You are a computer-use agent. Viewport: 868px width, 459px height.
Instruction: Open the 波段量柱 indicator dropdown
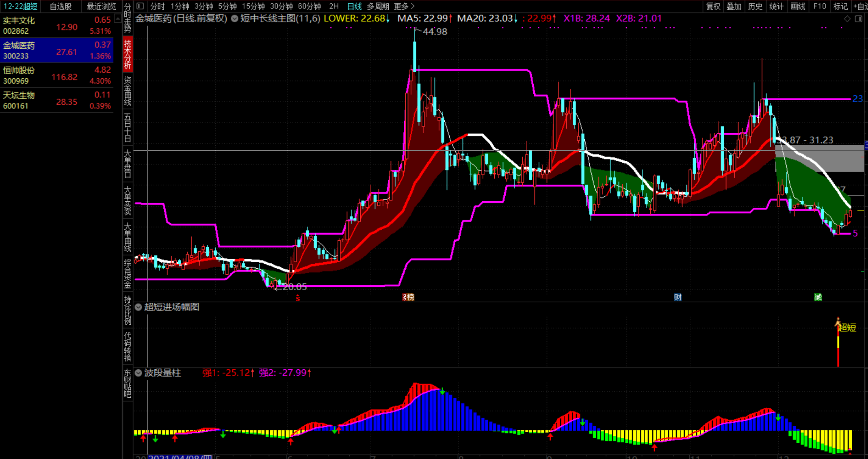point(139,373)
